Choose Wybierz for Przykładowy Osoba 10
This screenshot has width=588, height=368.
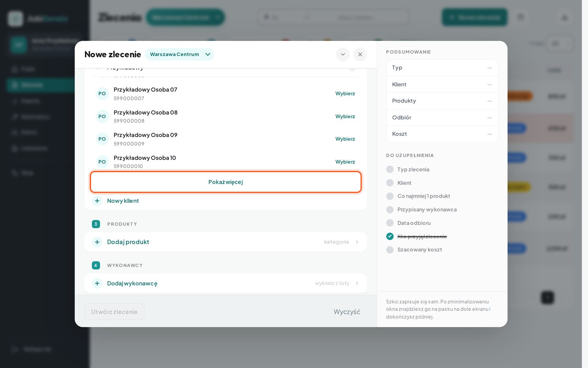click(345, 162)
